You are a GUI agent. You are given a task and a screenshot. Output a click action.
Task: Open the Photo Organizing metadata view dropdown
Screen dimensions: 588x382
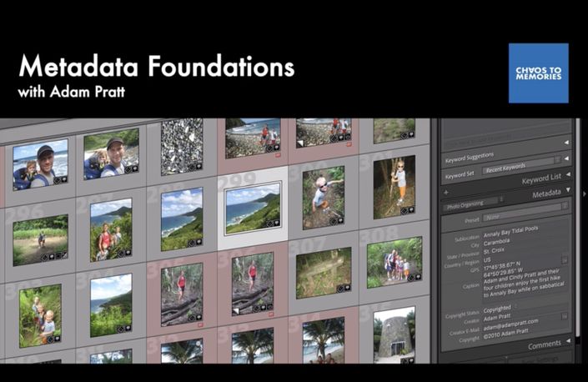[472, 204]
